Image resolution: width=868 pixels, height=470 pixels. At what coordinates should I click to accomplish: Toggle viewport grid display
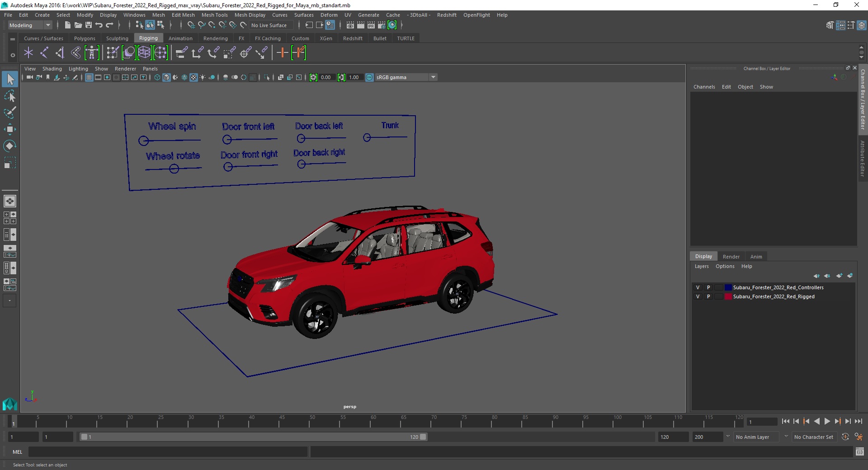(x=89, y=77)
